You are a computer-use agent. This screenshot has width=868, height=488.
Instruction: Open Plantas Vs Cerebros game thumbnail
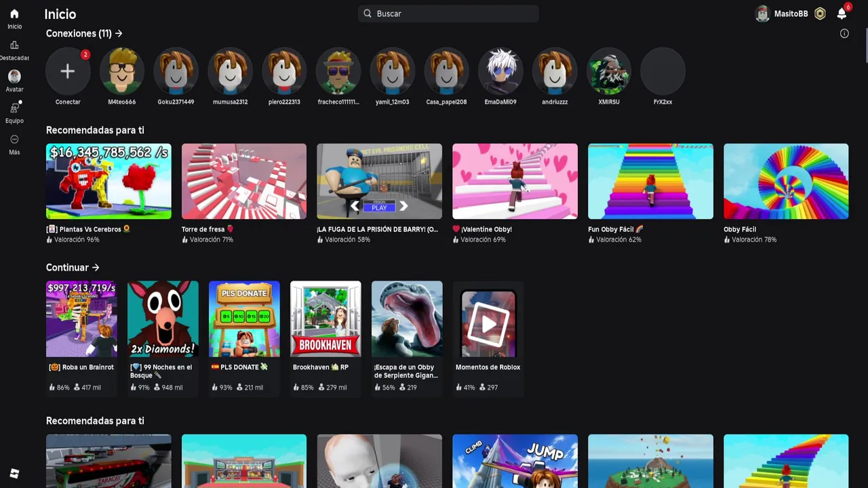click(108, 181)
